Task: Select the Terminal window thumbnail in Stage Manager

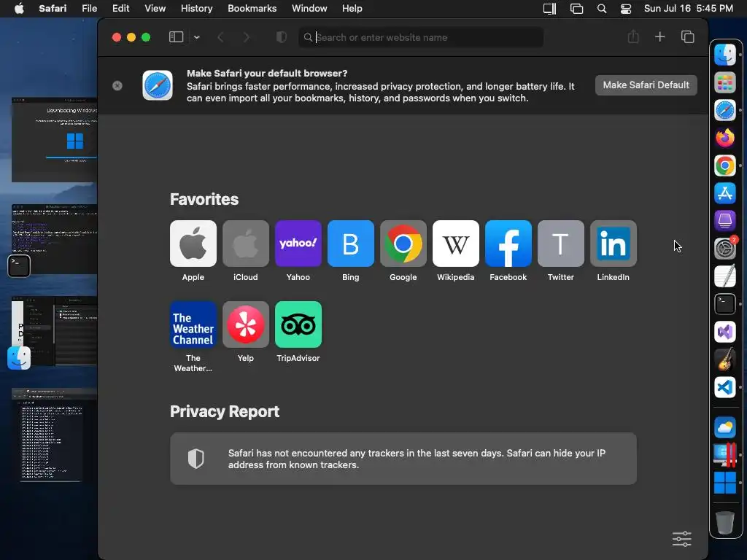Action: point(54,239)
